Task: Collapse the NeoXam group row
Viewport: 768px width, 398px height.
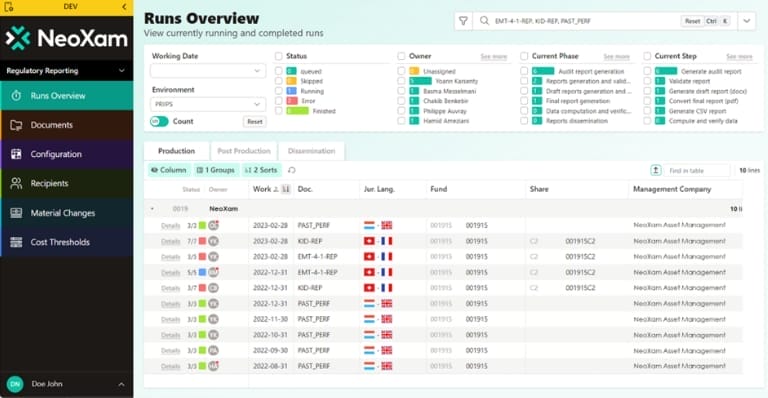Action: pyautogui.click(x=152, y=209)
